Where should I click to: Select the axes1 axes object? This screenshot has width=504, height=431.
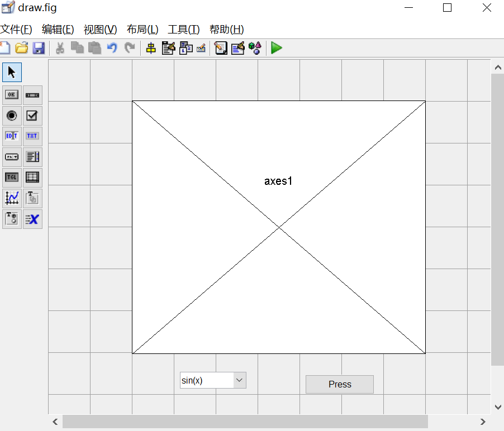[x=279, y=227]
